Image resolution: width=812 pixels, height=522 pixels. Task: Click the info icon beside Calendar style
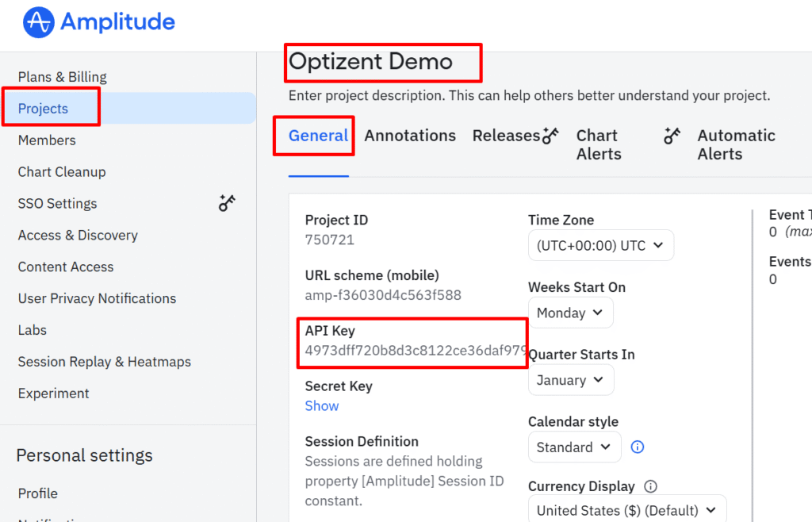tap(637, 447)
